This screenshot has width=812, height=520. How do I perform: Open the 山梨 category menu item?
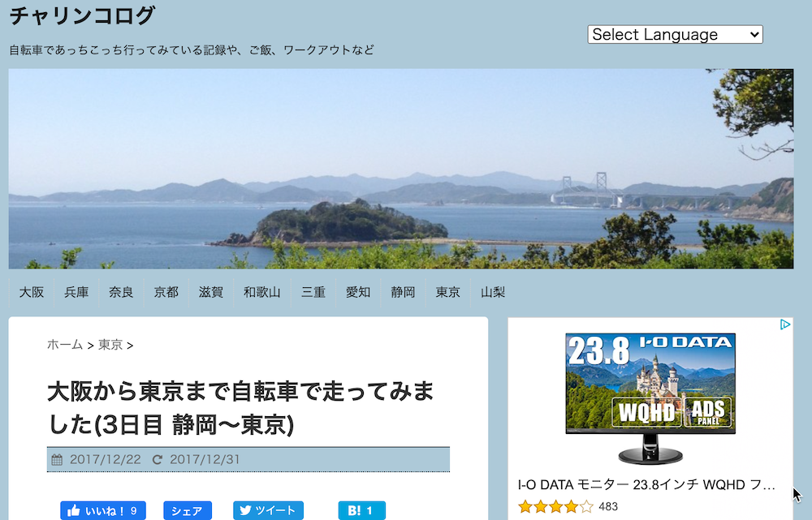tap(493, 292)
